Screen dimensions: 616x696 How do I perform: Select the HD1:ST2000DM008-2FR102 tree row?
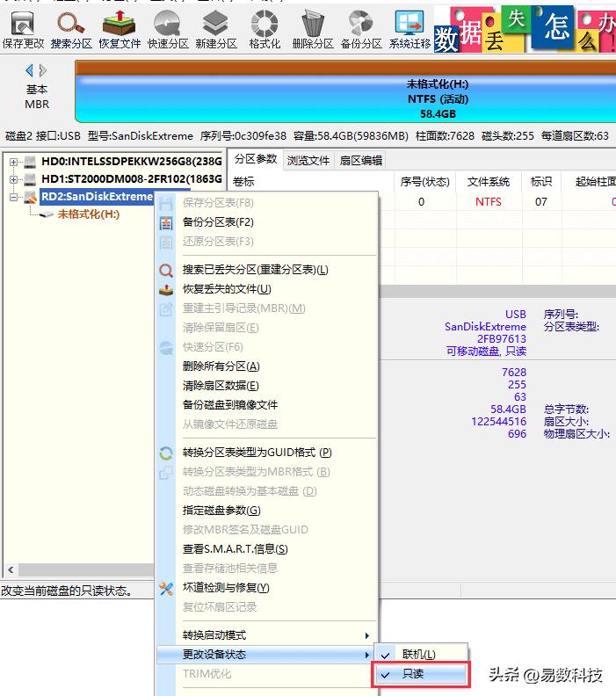tap(131, 179)
